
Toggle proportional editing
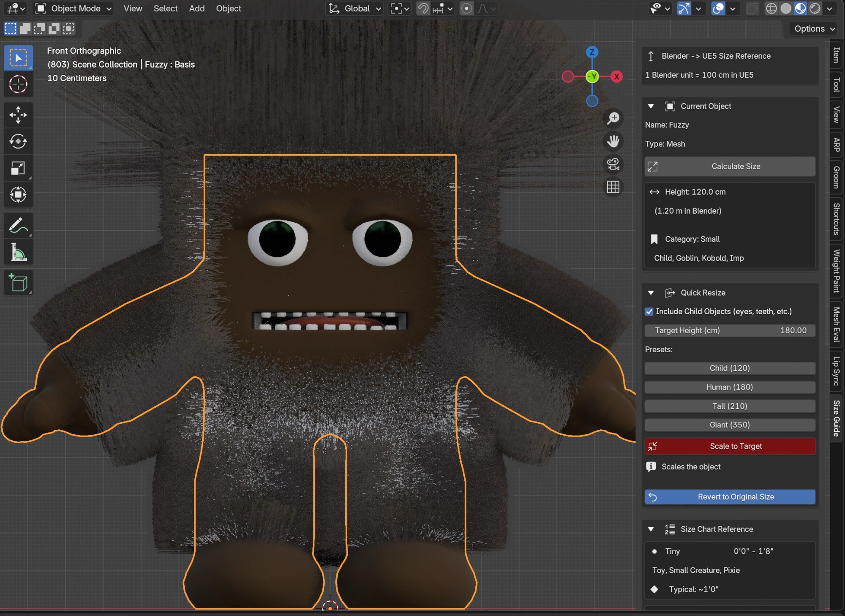click(466, 8)
